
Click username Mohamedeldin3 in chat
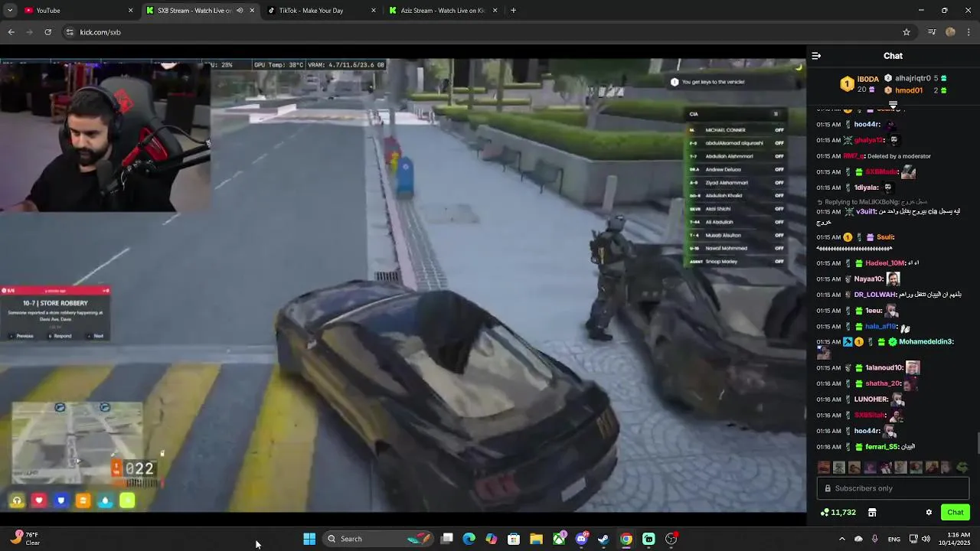(926, 342)
